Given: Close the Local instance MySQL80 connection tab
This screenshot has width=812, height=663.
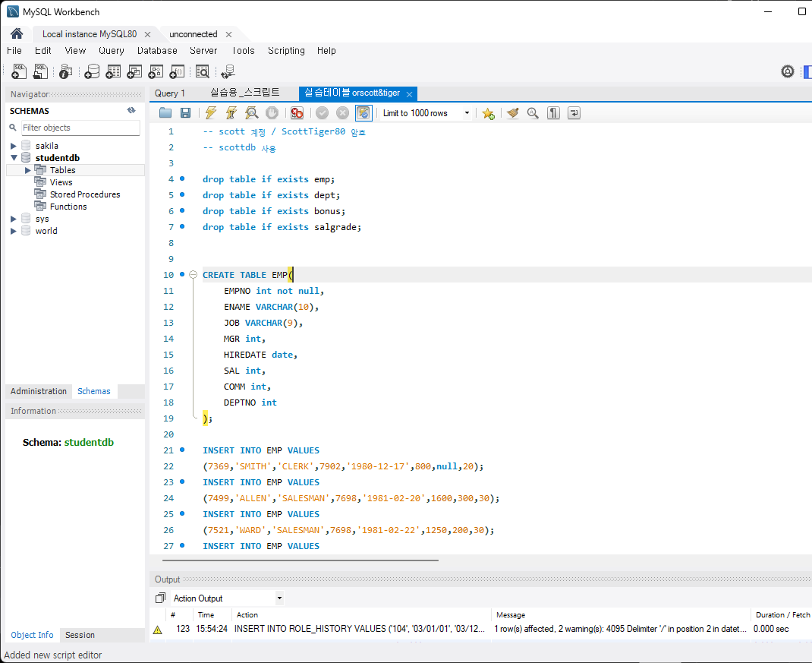Looking at the screenshot, I should point(147,34).
